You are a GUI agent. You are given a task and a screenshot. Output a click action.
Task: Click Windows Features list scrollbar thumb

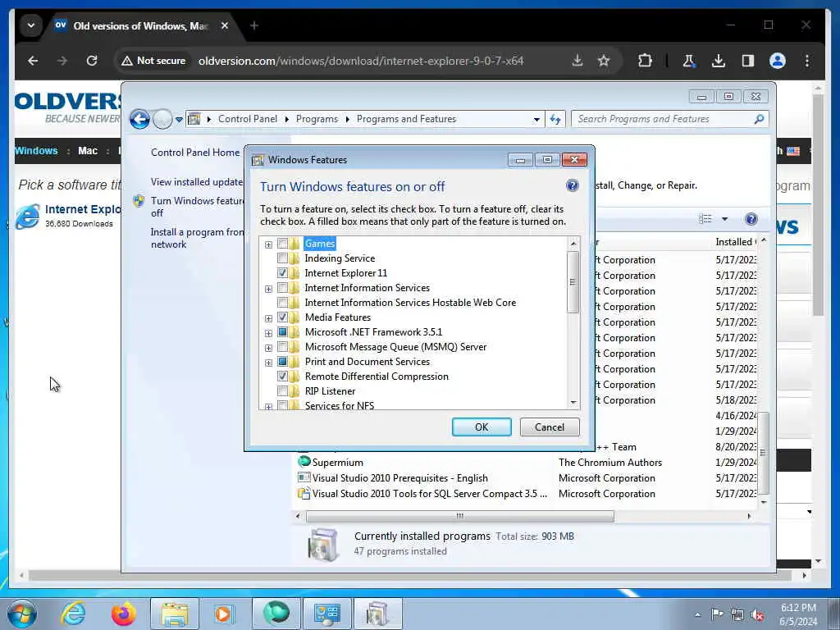tap(573, 282)
